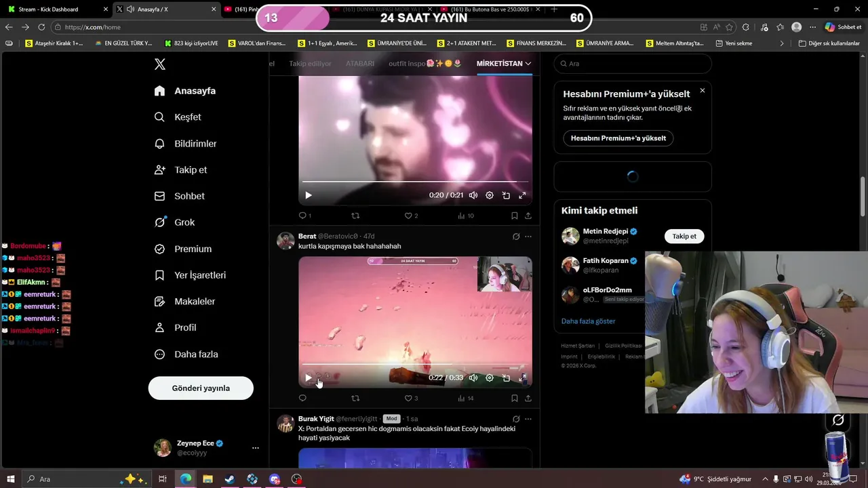The height and width of the screenshot is (488, 868).
Task: Click the Ara search field on X
Action: [x=633, y=64]
